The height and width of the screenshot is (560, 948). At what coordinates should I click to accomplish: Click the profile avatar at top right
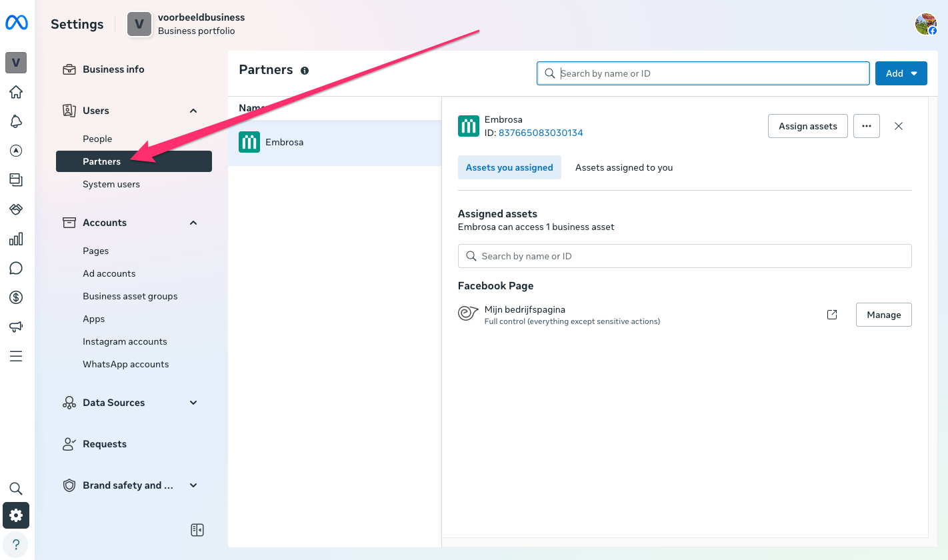[926, 24]
